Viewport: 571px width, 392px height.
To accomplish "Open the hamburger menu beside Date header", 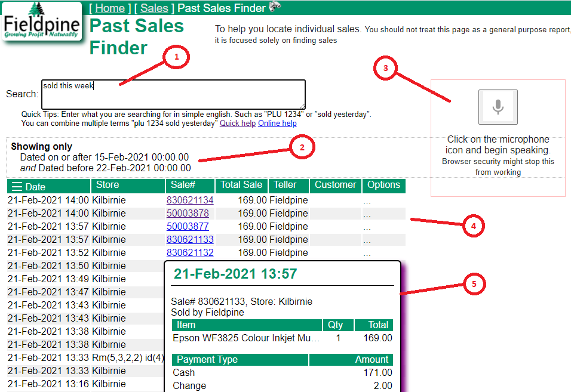I will point(17,187).
